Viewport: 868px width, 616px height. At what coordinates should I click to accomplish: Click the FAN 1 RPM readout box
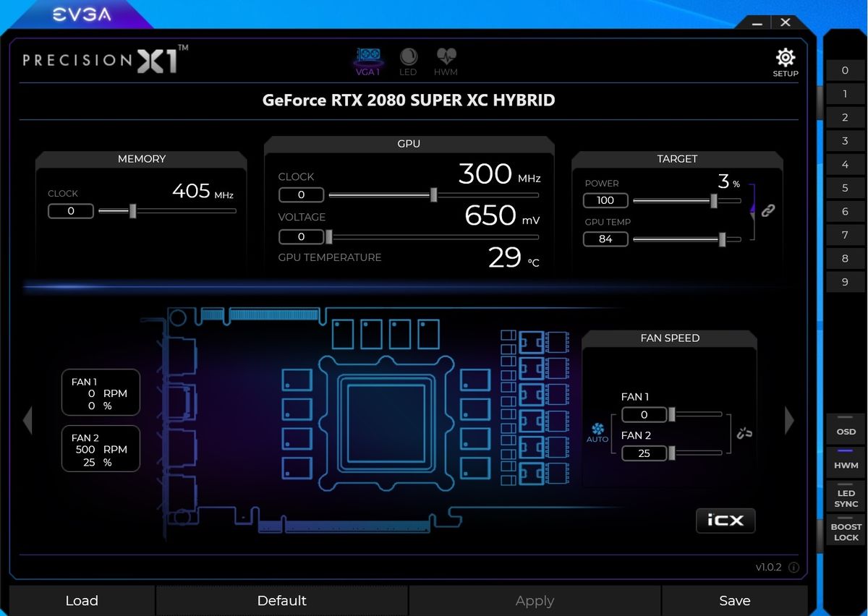pyautogui.click(x=101, y=394)
